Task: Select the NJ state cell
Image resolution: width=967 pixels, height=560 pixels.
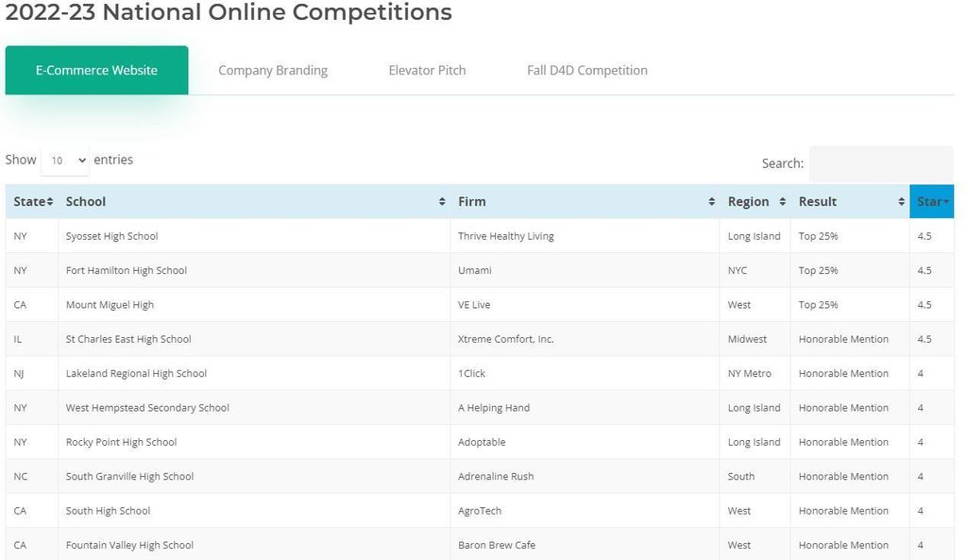Action: pos(32,373)
